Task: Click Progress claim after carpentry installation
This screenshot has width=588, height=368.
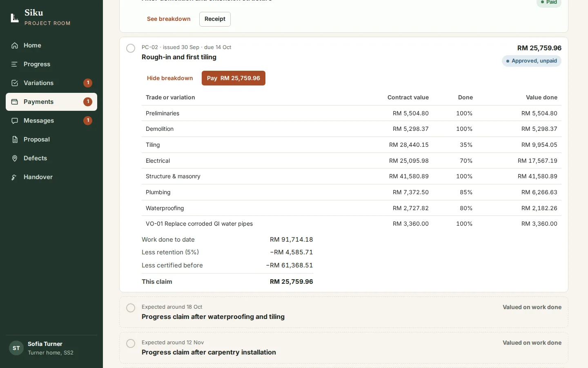Action: tap(209, 352)
